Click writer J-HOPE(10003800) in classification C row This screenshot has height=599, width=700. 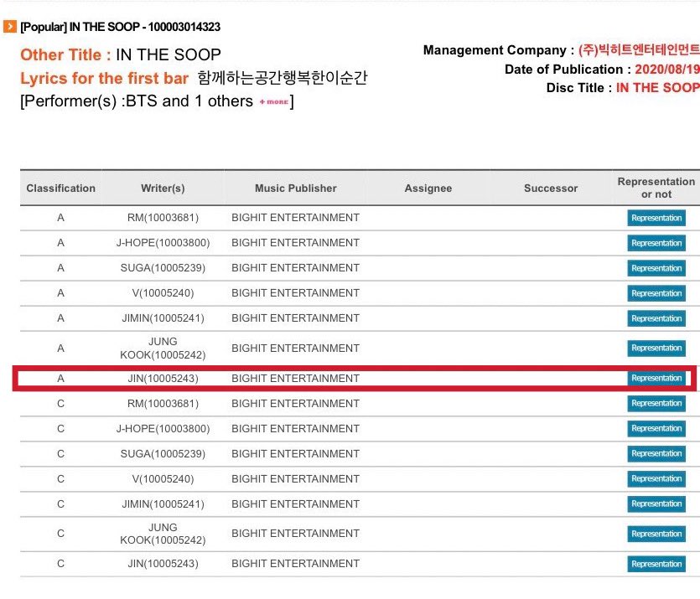click(x=163, y=429)
